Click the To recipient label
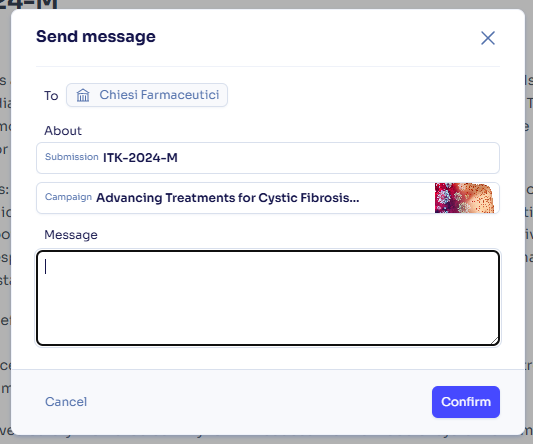 (51, 96)
